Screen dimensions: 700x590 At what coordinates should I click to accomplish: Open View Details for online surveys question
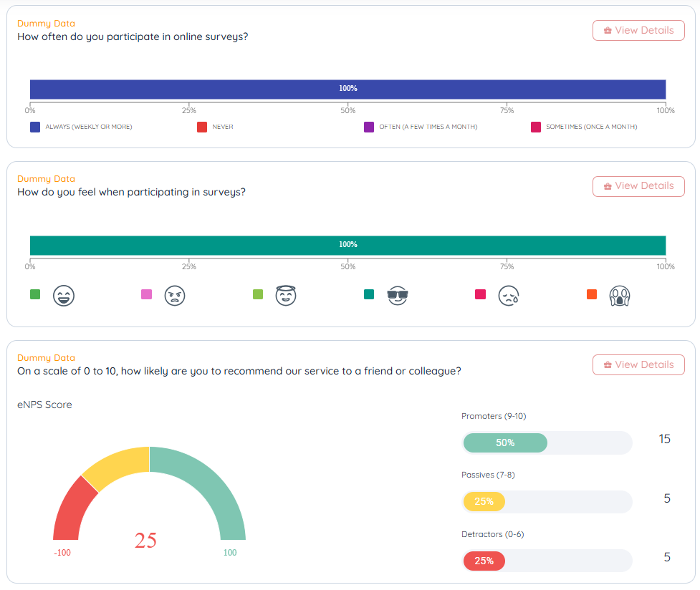(x=638, y=31)
